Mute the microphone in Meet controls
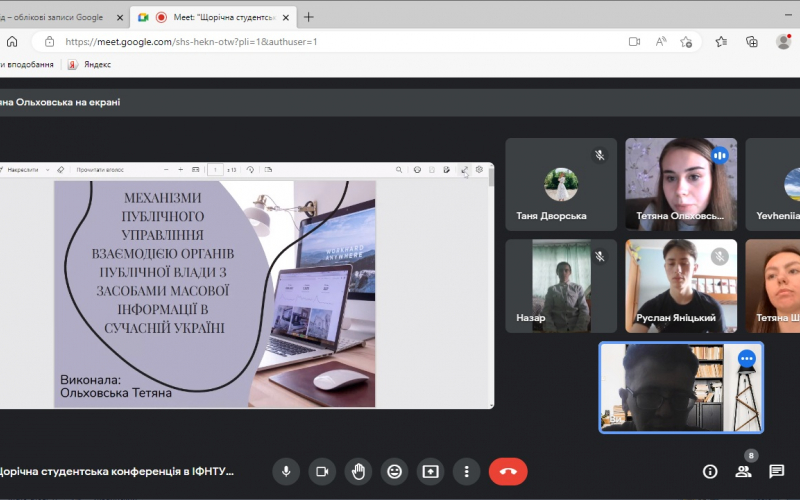This screenshot has height=500, width=800. [286, 471]
